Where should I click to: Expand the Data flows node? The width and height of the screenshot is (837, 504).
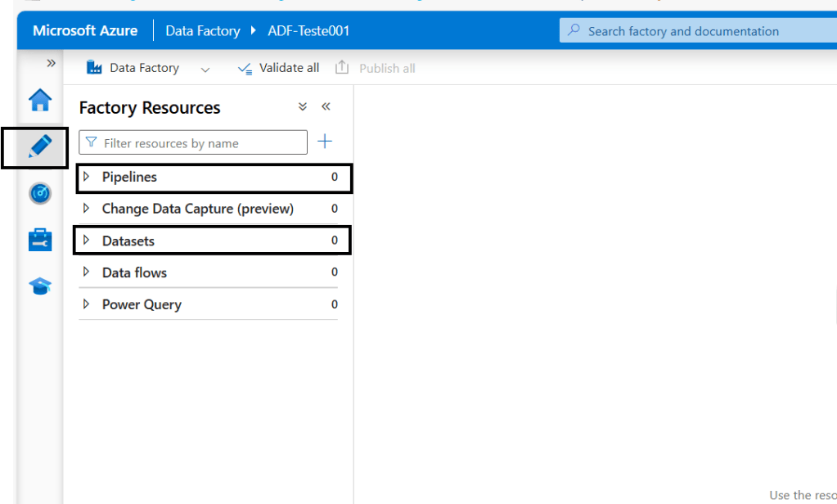pyautogui.click(x=87, y=272)
